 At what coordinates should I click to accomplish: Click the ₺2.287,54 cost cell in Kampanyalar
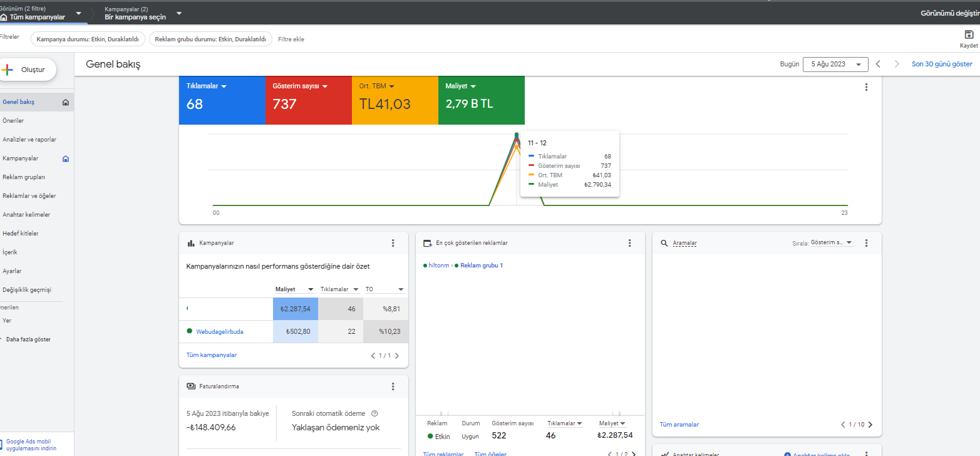tap(296, 309)
